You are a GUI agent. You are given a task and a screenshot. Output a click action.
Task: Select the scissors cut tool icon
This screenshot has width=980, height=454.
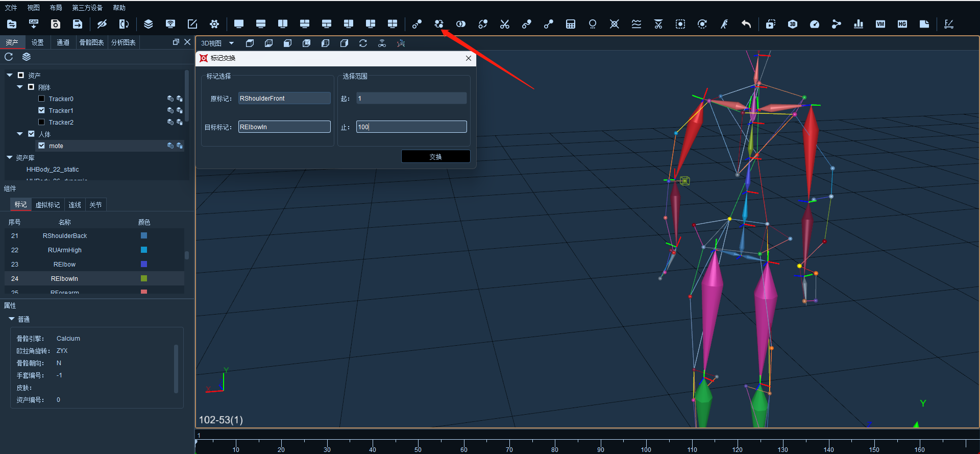coord(505,24)
